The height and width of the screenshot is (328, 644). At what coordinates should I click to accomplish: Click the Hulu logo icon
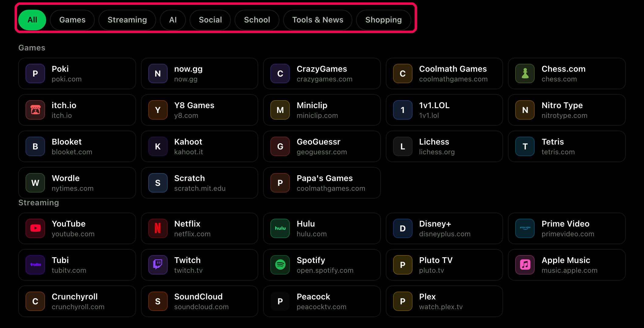pos(280,228)
